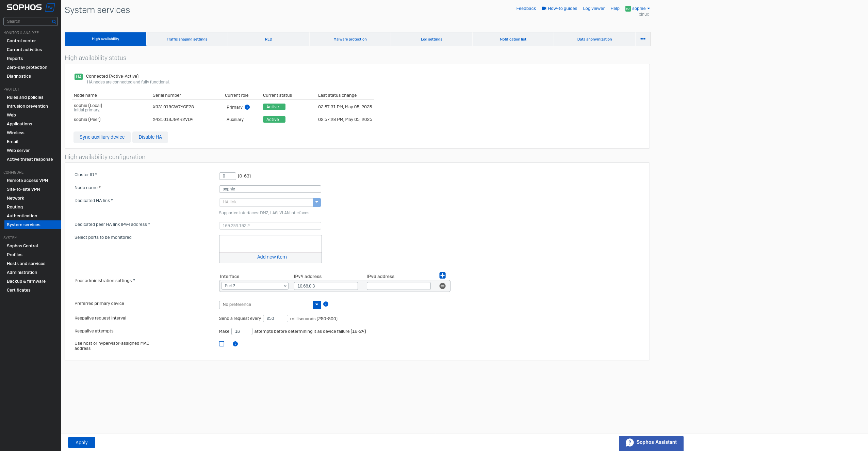The image size is (868, 451).
Task: Click the How-to guides video icon
Action: [x=544, y=9]
